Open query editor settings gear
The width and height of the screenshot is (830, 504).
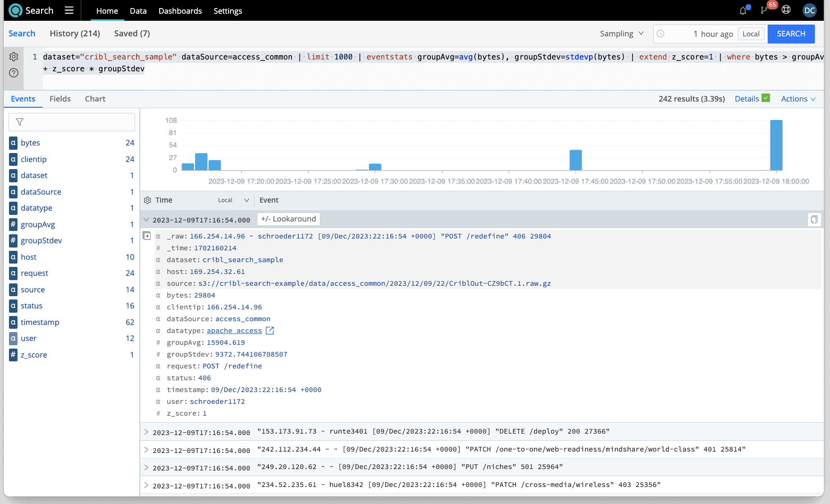pos(14,57)
